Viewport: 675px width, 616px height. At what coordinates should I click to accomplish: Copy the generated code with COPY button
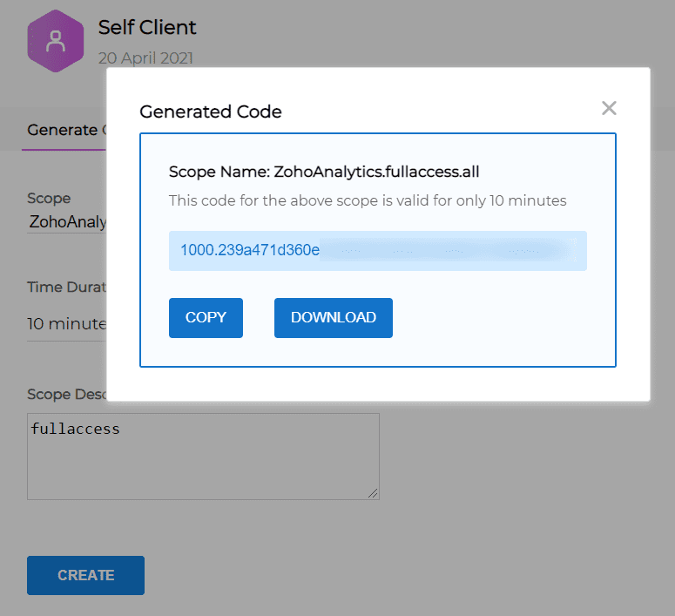[x=206, y=318]
